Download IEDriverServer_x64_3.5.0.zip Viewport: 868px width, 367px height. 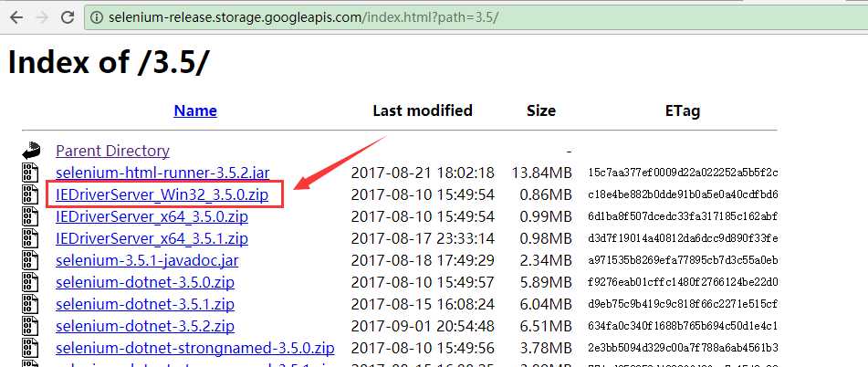click(152, 217)
